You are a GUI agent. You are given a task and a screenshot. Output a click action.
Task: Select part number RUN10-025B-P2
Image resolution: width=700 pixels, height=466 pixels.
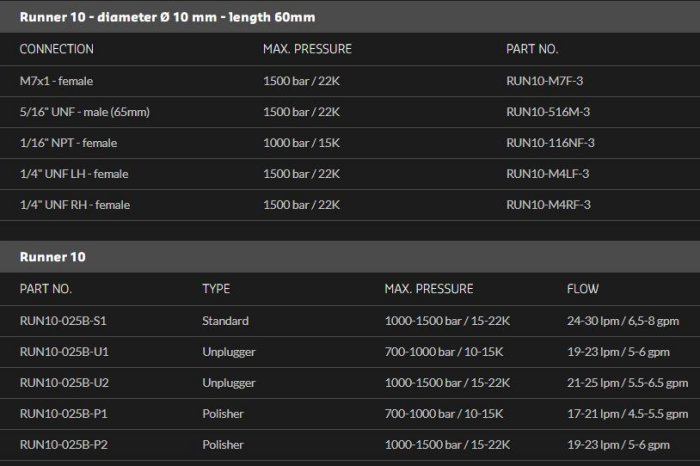tap(63, 445)
